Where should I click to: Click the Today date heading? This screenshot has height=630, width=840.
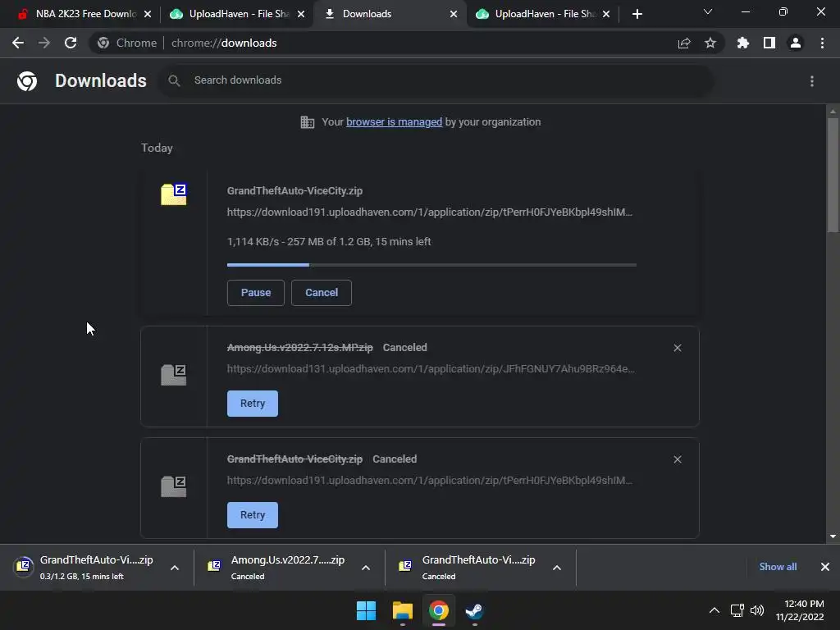(157, 148)
